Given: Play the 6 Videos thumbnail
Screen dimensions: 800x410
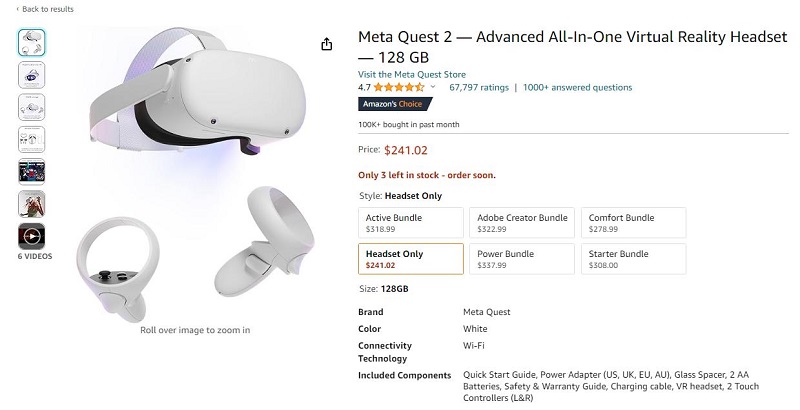Looking at the screenshot, I should tap(32, 236).
